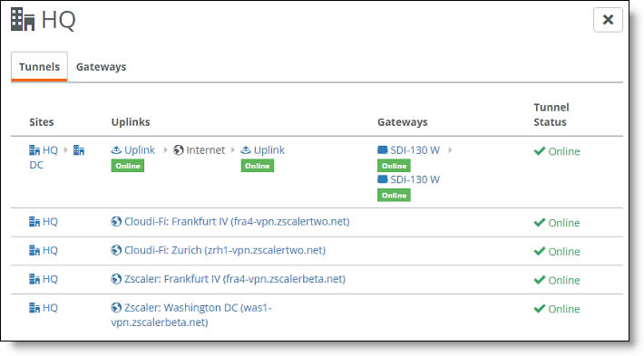Click the chevron between HQ and DC sites

click(x=65, y=150)
